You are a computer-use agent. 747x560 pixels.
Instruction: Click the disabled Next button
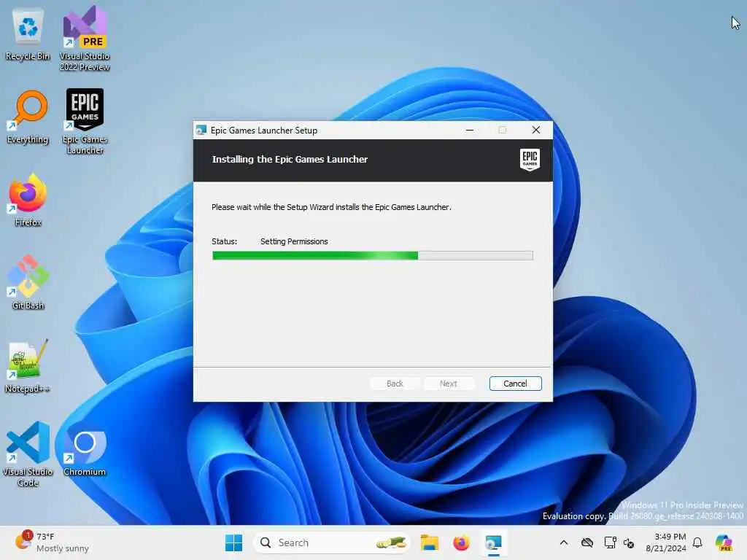[449, 384]
